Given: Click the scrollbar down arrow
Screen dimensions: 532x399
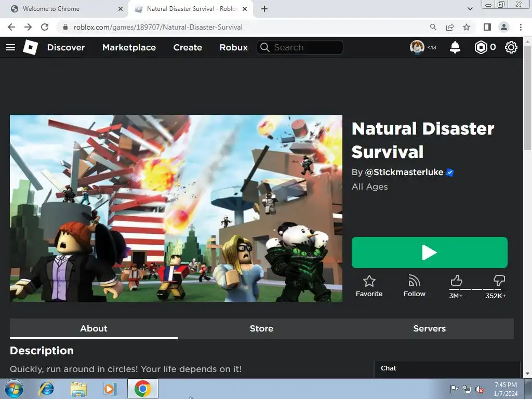Looking at the screenshot, I should click(527, 374).
